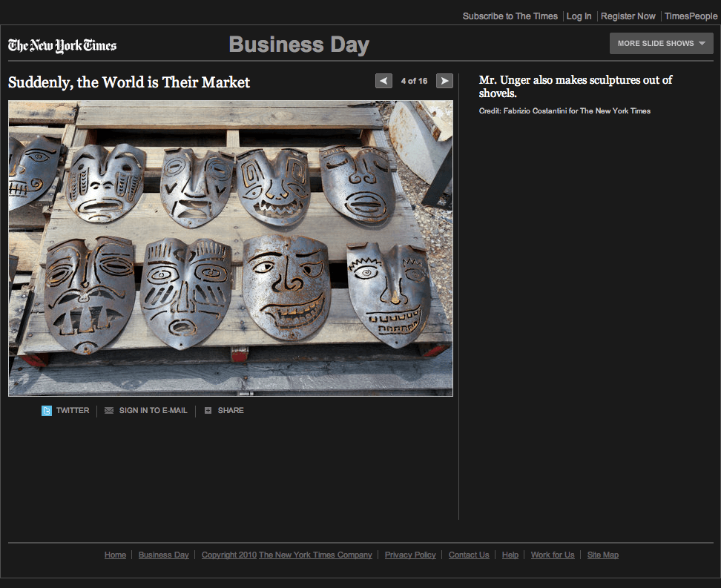Open the Site Map footer link
This screenshot has height=588, width=721.
click(x=603, y=555)
